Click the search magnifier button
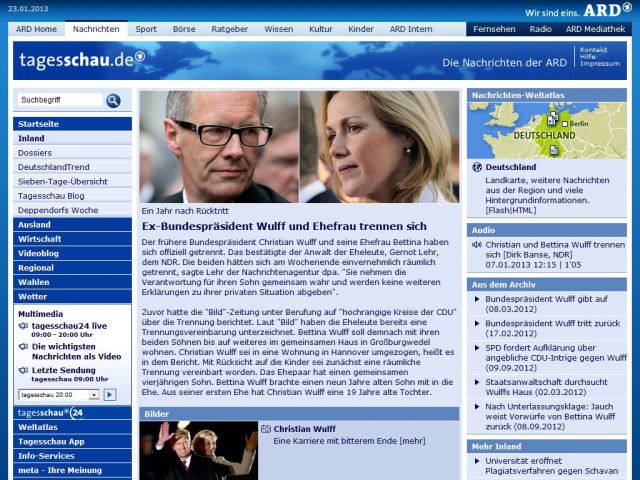The width and height of the screenshot is (640, 480). (x=113, y=100)
